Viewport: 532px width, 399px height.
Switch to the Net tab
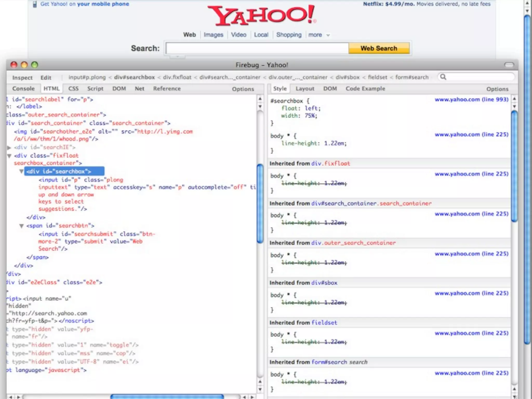139,89
